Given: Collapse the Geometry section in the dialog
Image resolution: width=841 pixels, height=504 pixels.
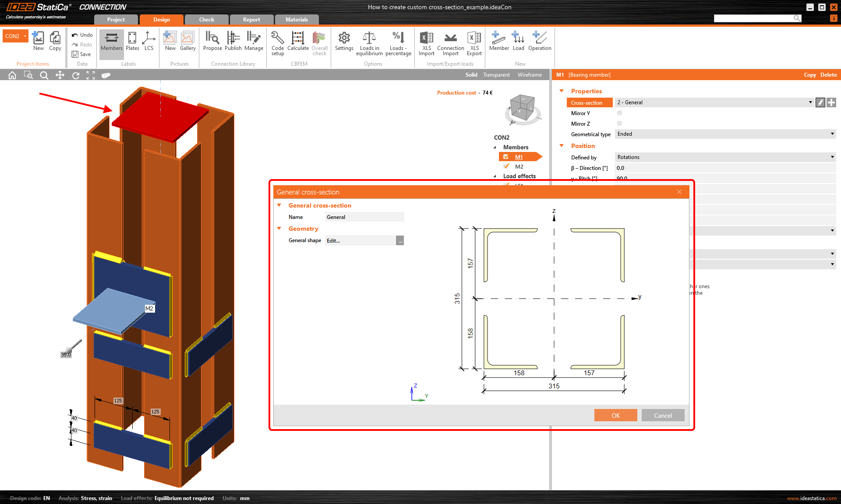Looking at the screenshot, I should coord(279,229).
